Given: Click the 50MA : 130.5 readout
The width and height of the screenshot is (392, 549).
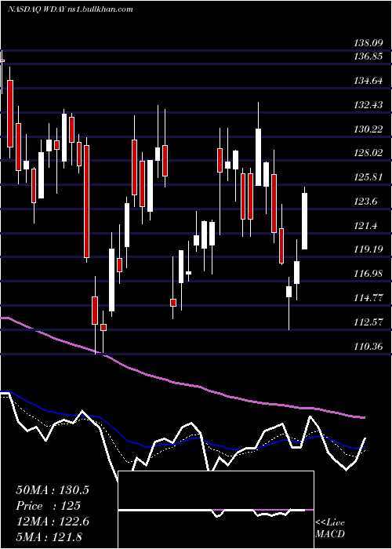Looking at the screenshot, I should [x=53, y=490].
